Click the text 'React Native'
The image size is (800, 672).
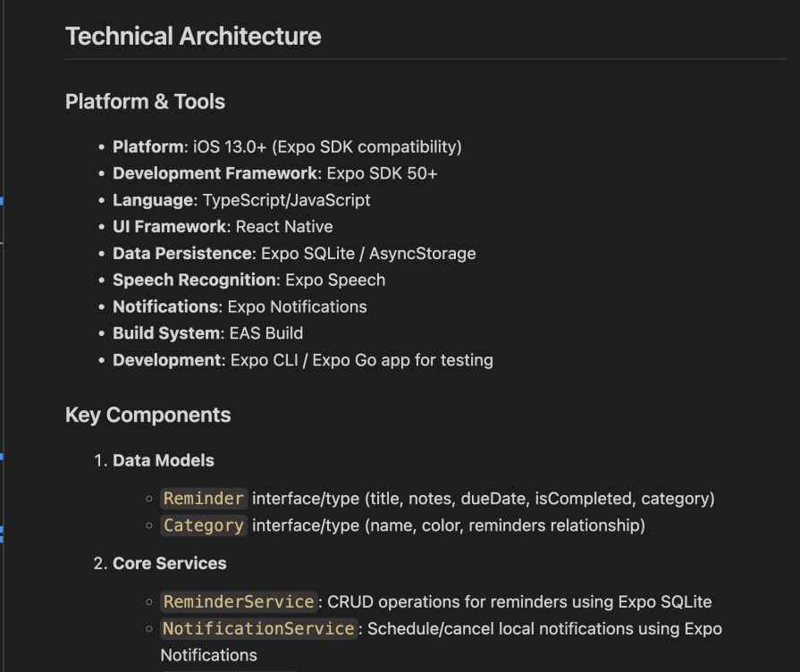pos(284,227)
